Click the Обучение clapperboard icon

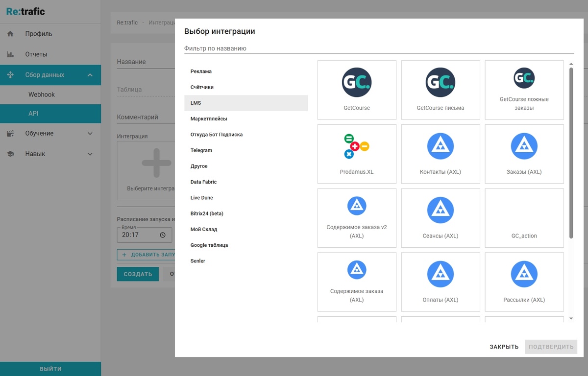pos(10,133)
